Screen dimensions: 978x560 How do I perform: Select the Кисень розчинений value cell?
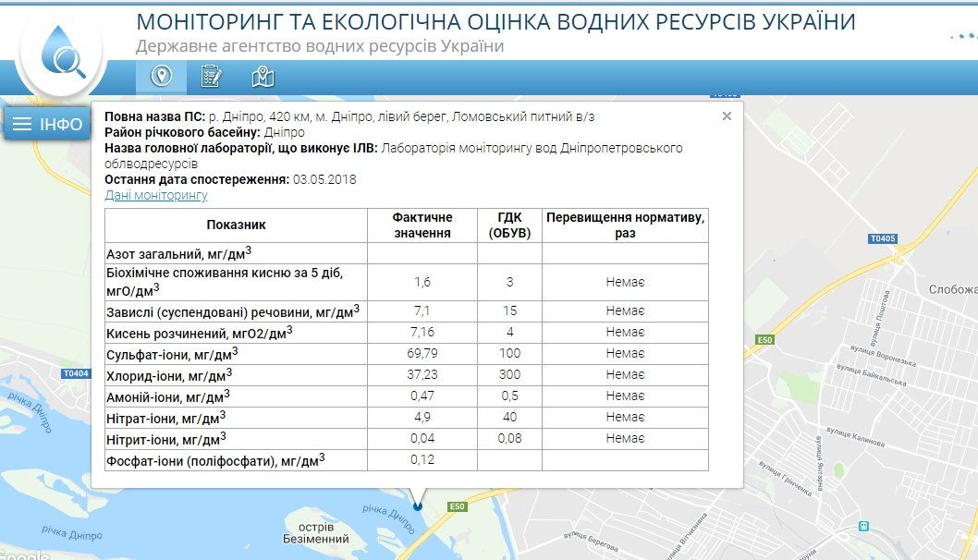pyautogui.click(x=423, y=332)
